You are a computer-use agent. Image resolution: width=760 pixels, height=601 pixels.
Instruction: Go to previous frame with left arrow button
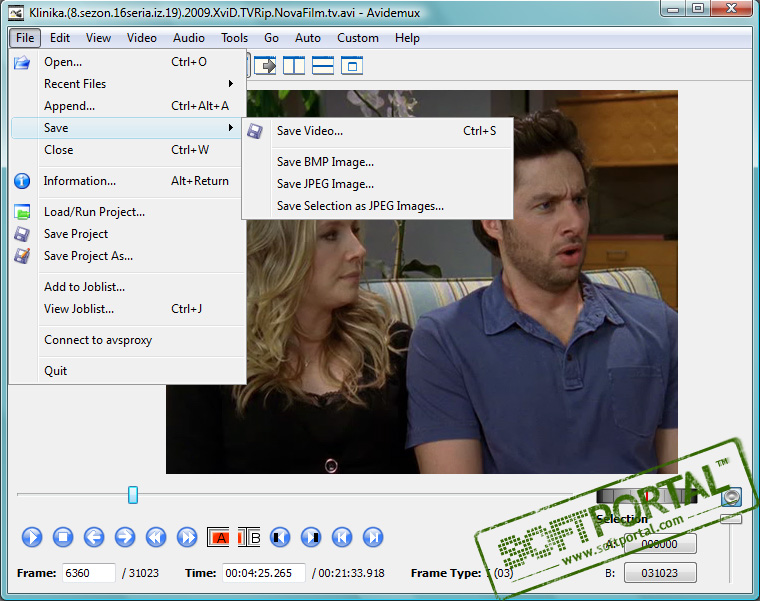(x=94, y=537)
